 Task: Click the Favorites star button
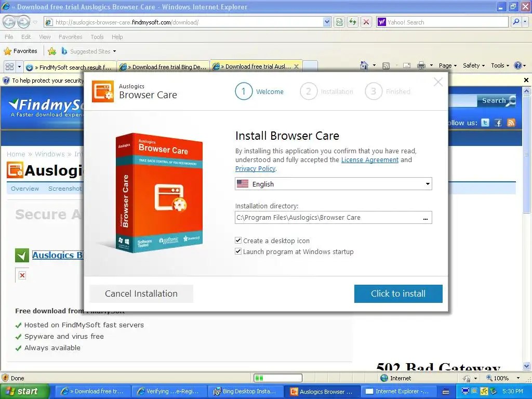tap(20, 51)
